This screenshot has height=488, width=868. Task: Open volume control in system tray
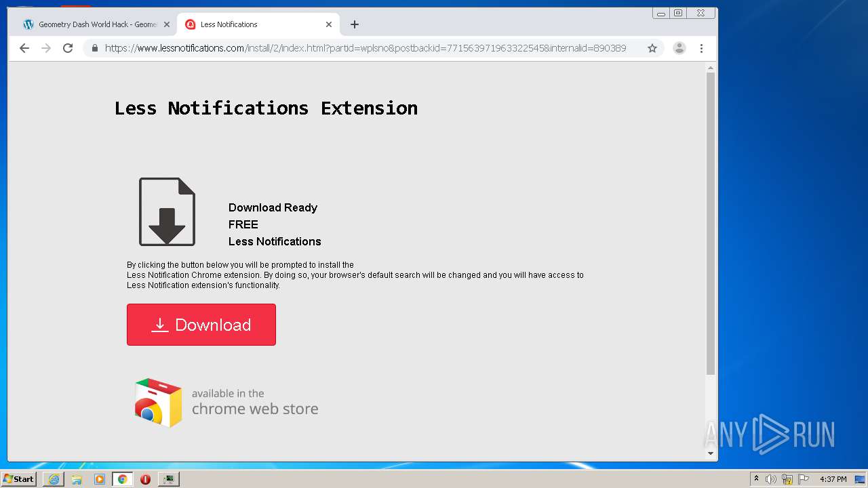click(x=771, y=479)
